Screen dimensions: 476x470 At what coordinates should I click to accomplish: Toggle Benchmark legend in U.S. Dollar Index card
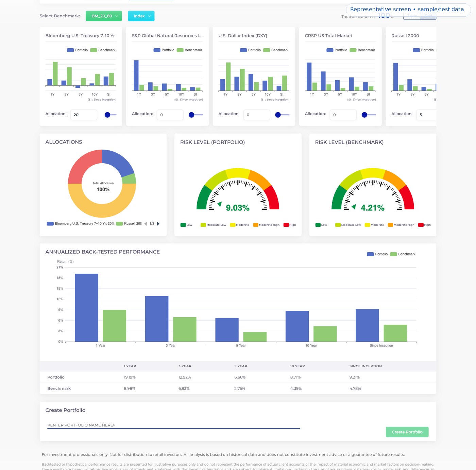click(276, 50)
